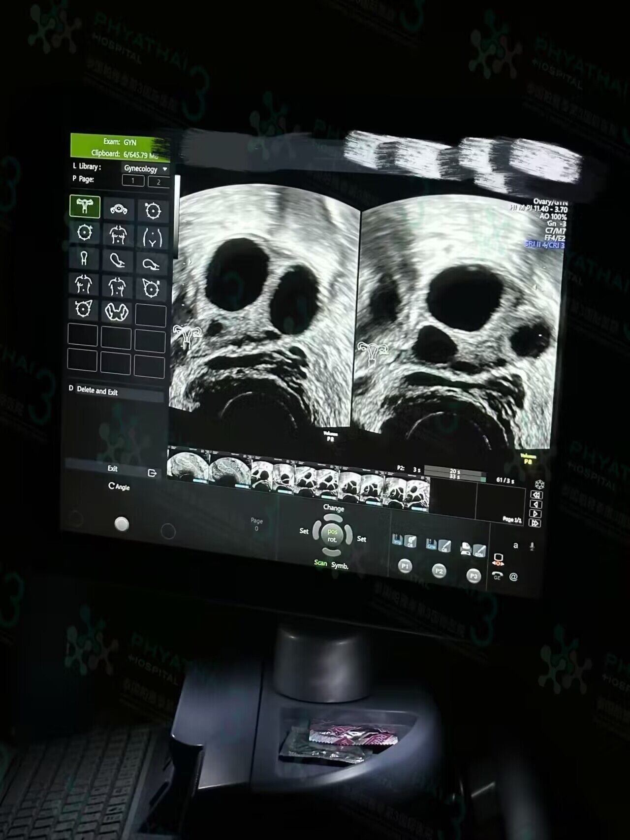Select circular marker with wedge in fourth row

[151, 289]
